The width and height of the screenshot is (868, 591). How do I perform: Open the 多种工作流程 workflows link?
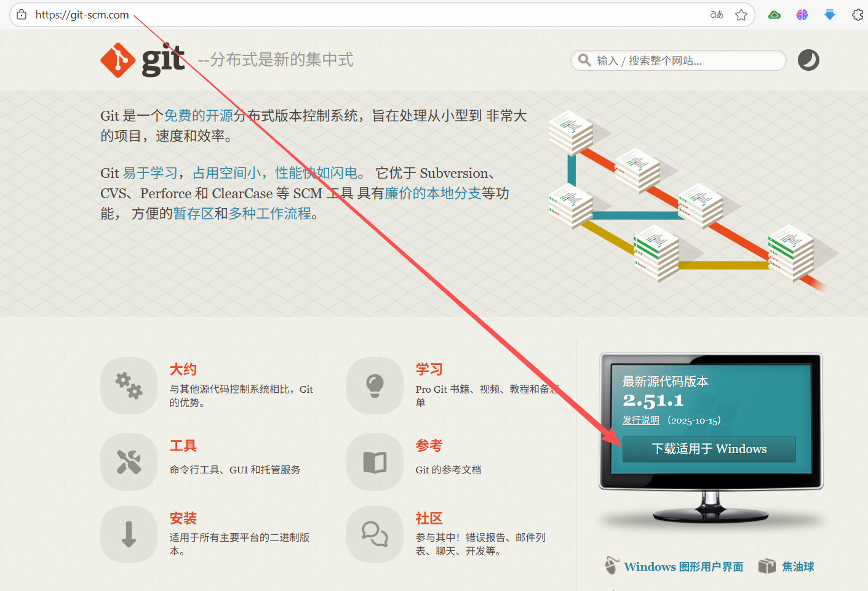tap(271, 213)
